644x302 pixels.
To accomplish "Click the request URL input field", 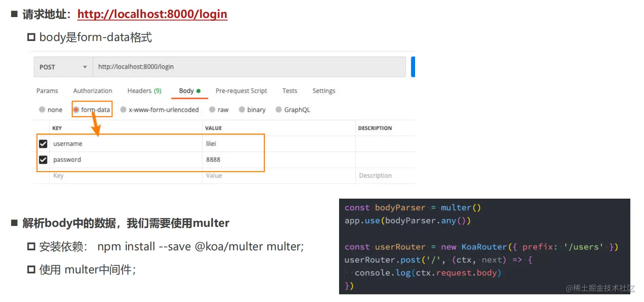I will pos(214,67).
